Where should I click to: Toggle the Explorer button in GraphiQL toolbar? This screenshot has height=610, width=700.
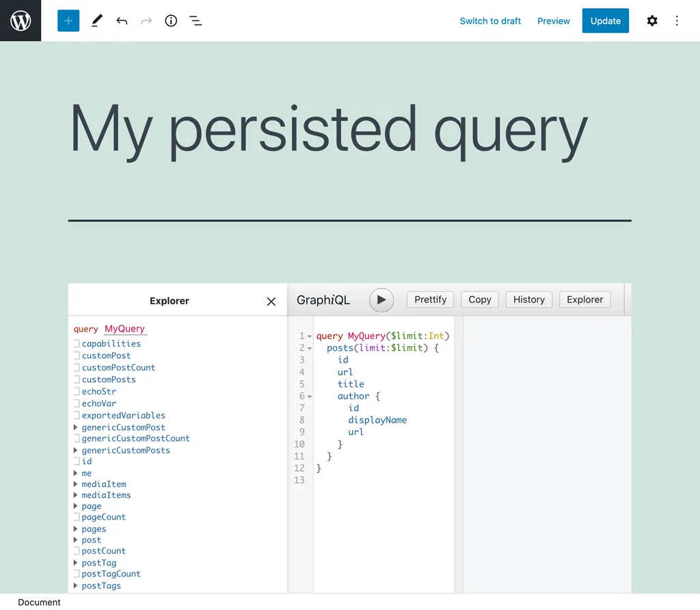click(x=585, y=300)
